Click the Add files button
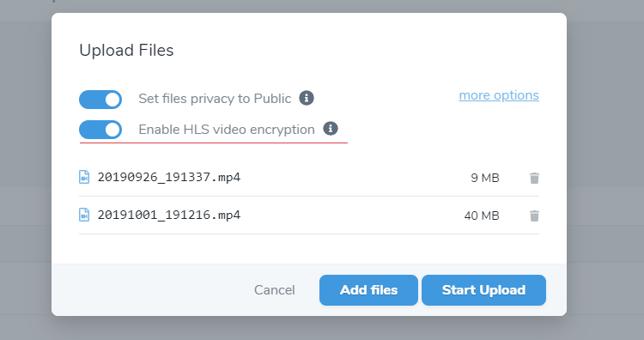The image size is (644, 340). click(x=369, y=290)
